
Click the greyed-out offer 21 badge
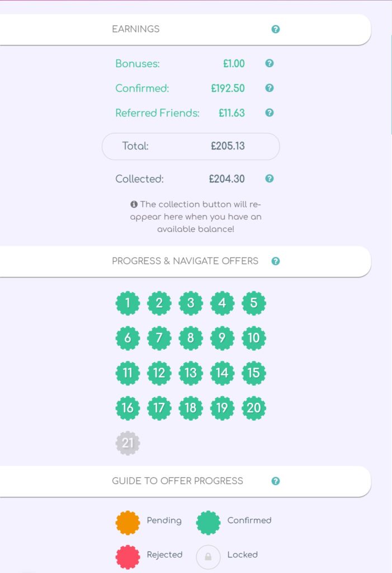(127, 443)
